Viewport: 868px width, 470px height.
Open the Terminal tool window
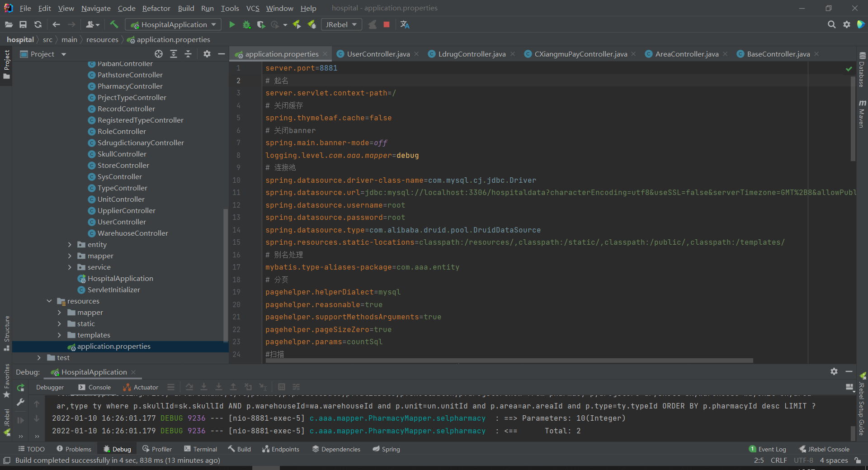pyautogui.click(x=200, y=449)
